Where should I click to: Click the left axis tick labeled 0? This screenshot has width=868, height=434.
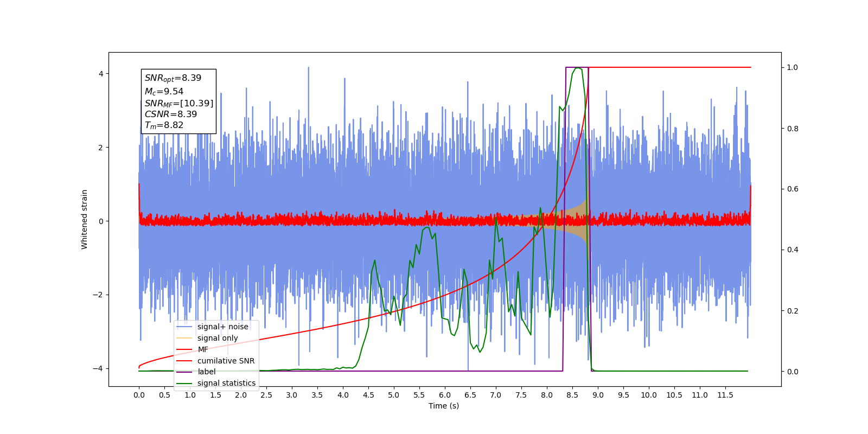click(x=101, y=221)
